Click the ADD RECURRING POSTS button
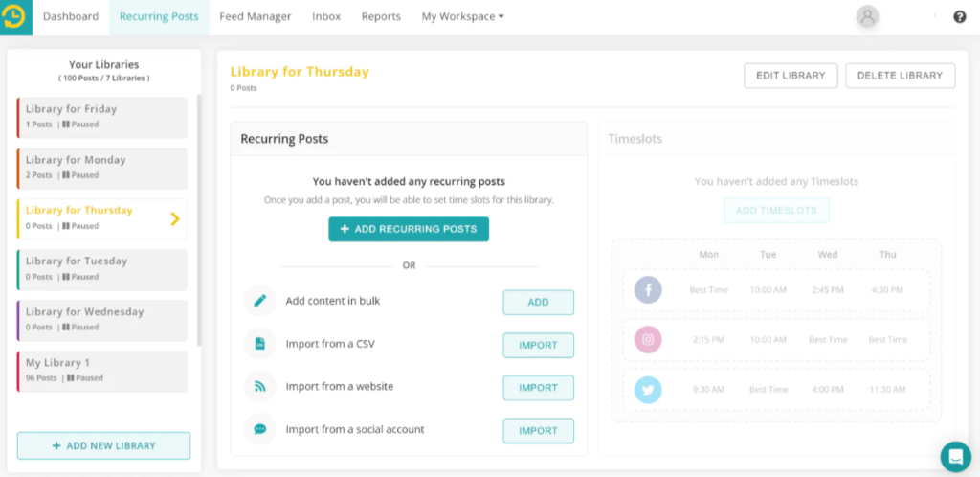Image resolution: width=980 pixels, height=477 pixels. [x=409, y=229]
